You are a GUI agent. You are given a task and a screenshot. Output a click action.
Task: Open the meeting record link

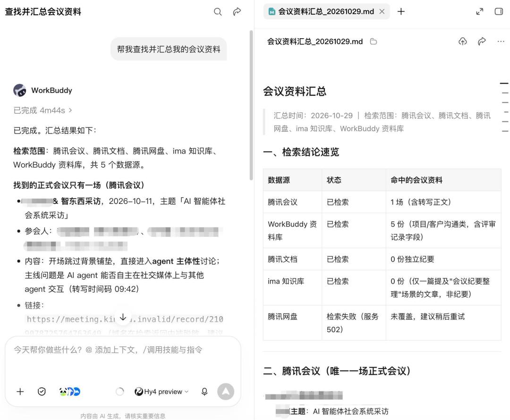125,319
